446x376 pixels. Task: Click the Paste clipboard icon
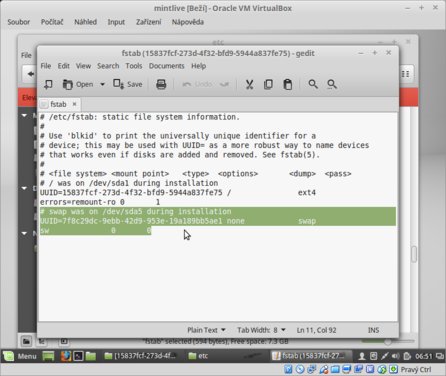(288, 84)
